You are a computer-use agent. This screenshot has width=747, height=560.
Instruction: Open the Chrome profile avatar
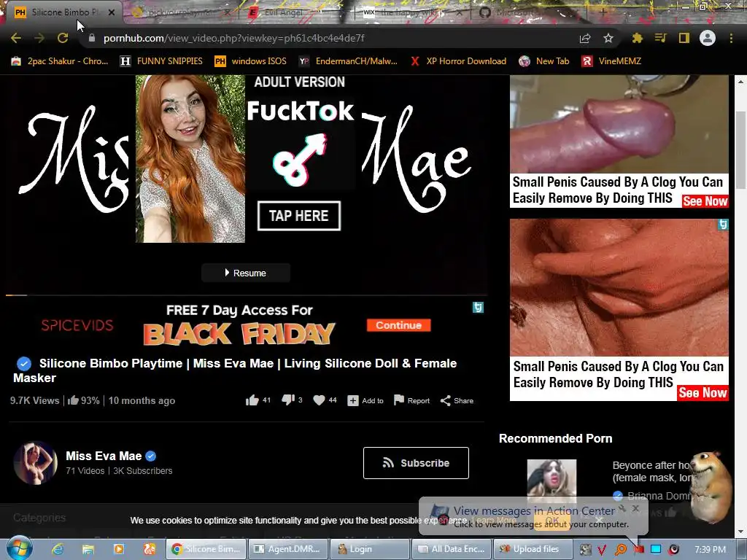(x=708, y=38)
